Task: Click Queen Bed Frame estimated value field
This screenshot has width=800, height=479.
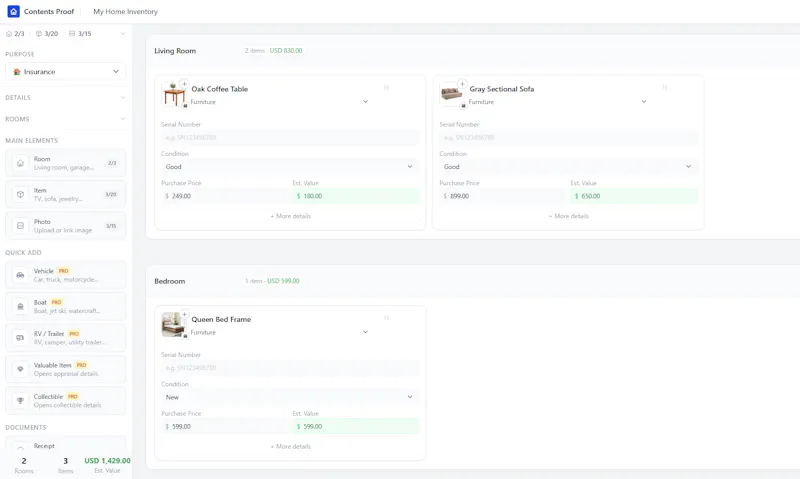Action: click(356, 426)
